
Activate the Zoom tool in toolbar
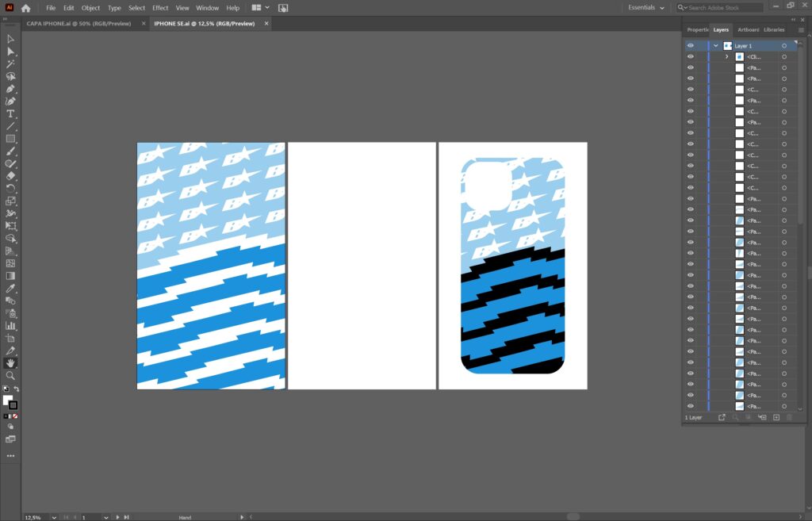point(10,376)
